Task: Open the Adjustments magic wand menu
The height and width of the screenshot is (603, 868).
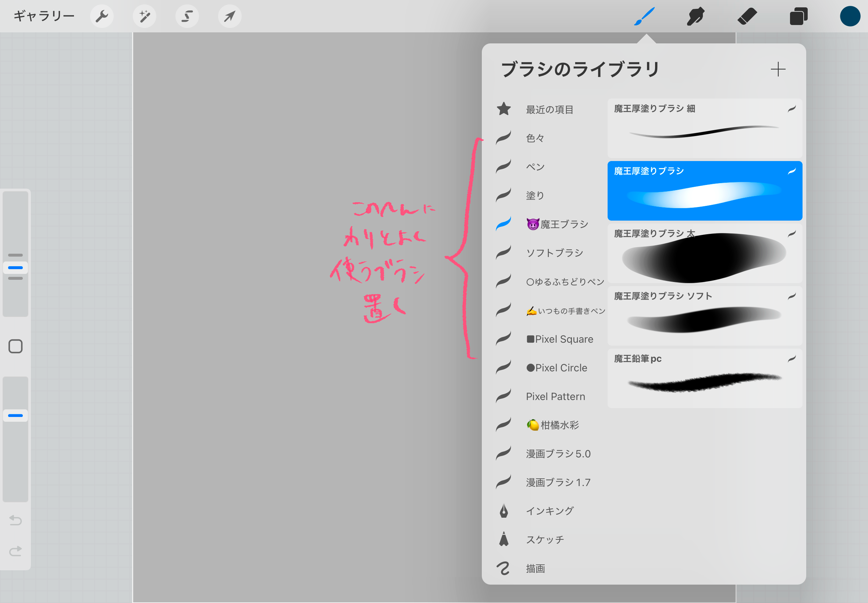Action: point(144,16)
